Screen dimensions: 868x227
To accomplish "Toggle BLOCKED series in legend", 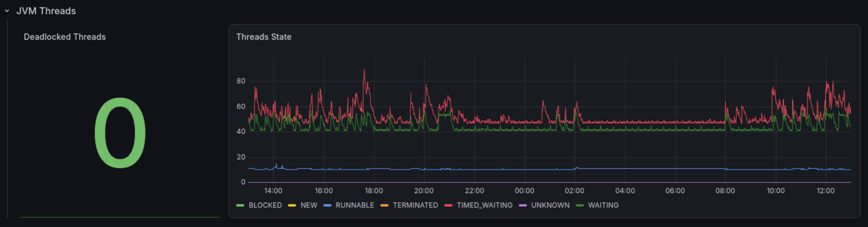I will coord(265,205).
